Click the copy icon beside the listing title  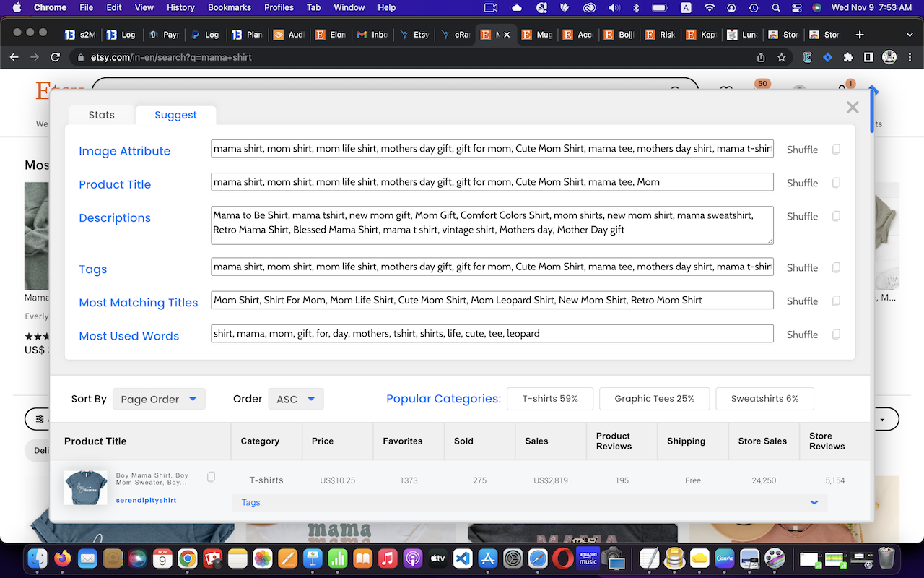[x=211, y=476]
